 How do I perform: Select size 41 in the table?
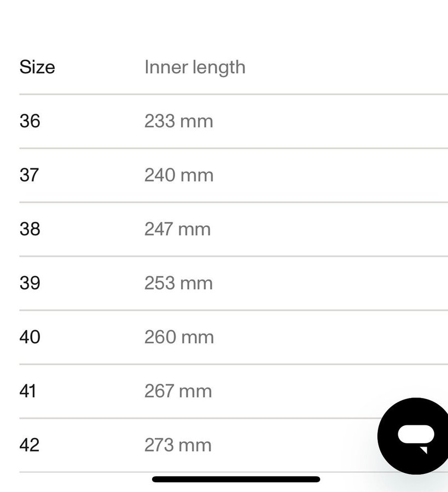pyautogui.click(x=28, y=391)
